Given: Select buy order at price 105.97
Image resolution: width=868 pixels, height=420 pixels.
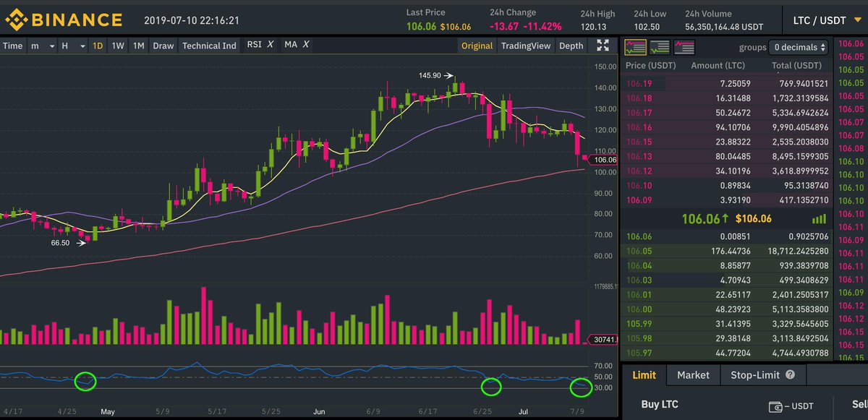Looking at the screenshot, I should pos(727,352).
